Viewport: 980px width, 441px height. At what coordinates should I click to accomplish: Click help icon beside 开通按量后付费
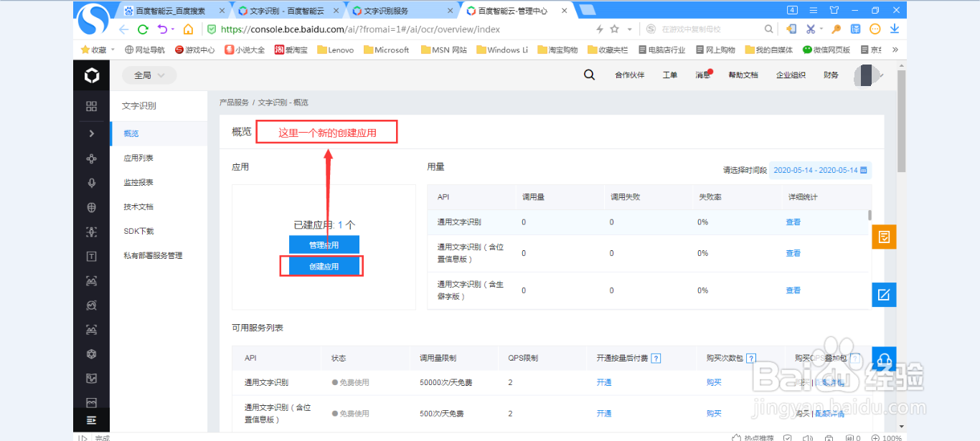[656, 359]
